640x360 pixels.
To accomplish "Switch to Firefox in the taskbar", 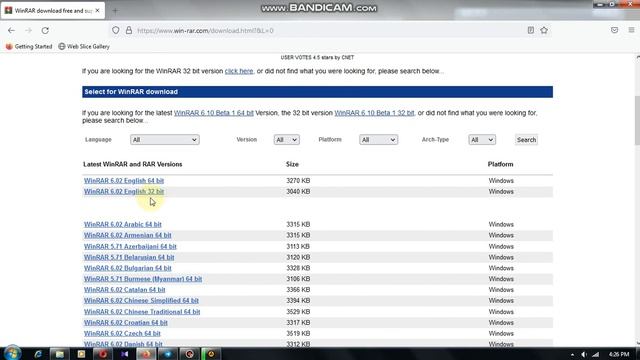I will pos(146,354).
